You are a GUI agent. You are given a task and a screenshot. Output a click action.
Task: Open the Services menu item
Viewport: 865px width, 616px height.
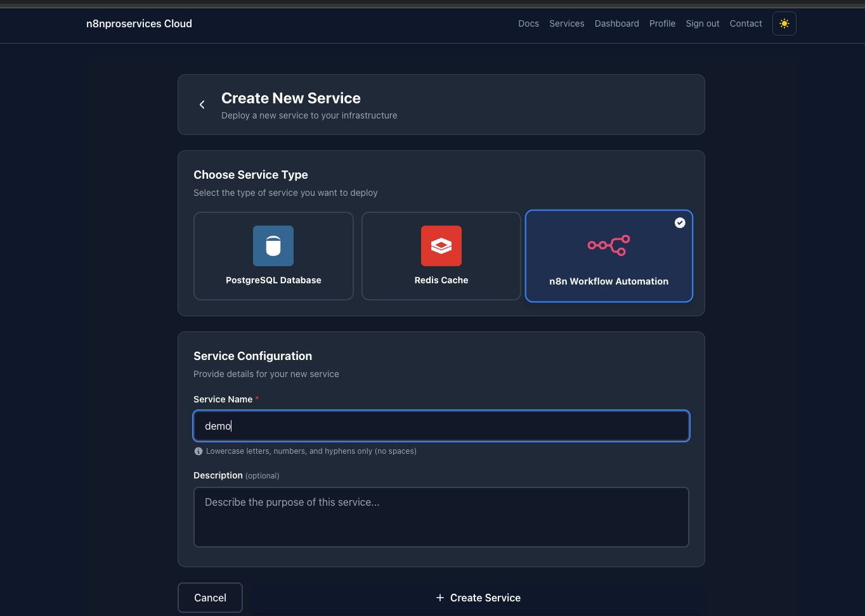pyautogui.click(x=566, y=23)
